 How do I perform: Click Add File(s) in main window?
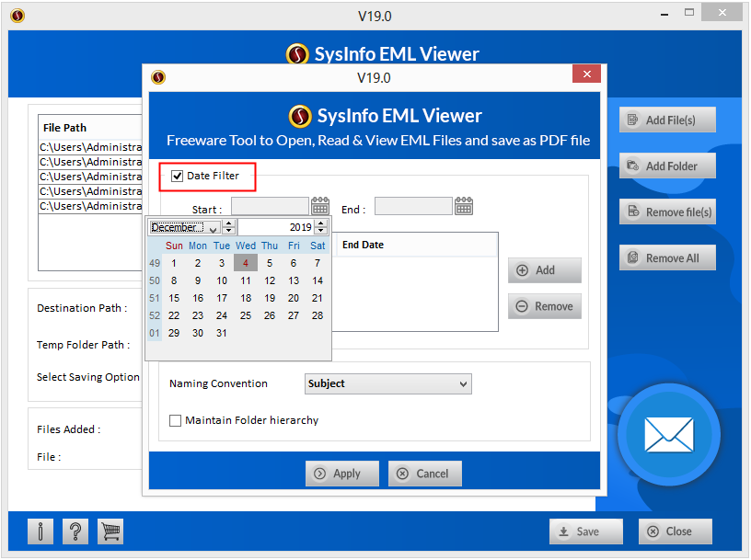click(667, 120)
